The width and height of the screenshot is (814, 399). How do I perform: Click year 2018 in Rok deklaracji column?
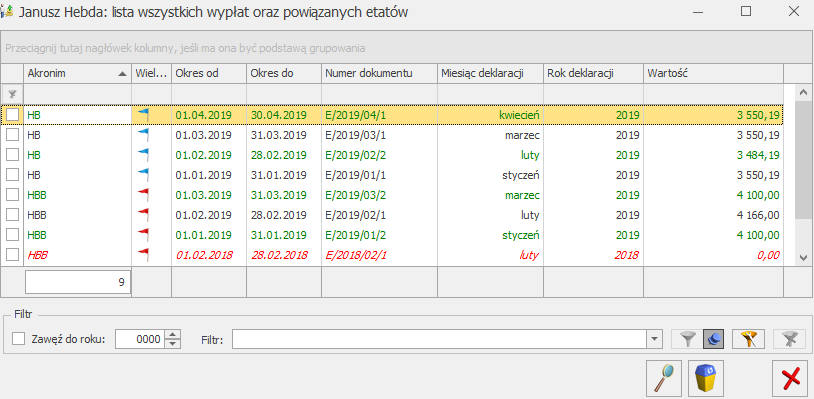pos(628,255)
